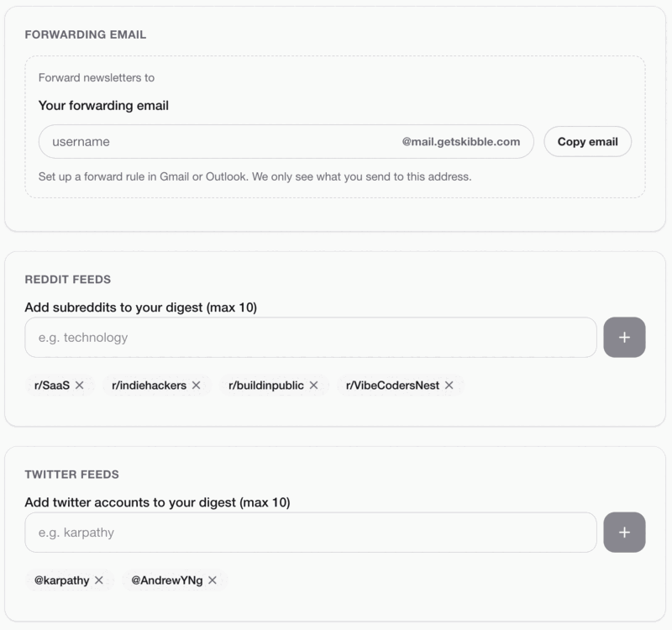Screen dimensions: 672x630
Task: Delete the @AndrewYNg tag via X
Action: coord(213,580)
